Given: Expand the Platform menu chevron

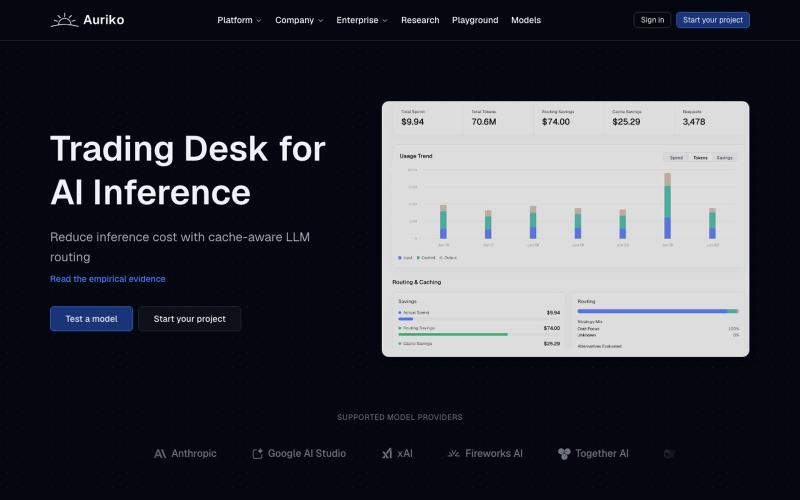Looking at the screenshot, I should click(x=259, y=20).
